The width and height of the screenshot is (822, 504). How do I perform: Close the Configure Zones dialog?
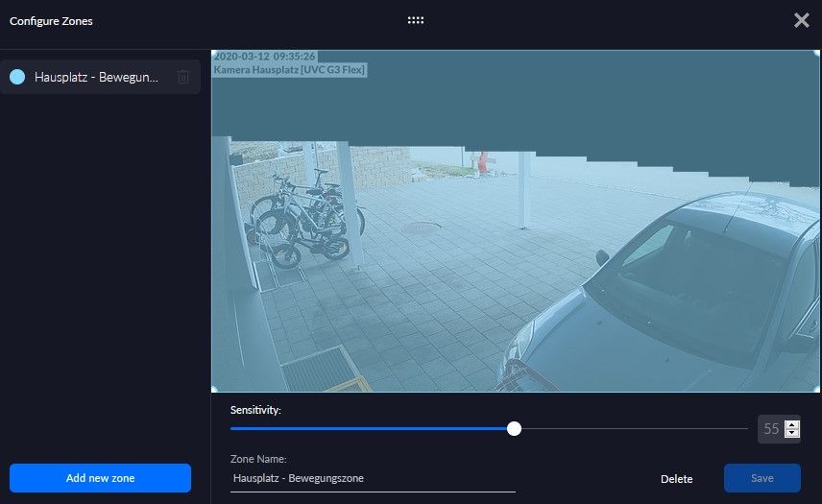pyautogui.click(x=801, y=20)
